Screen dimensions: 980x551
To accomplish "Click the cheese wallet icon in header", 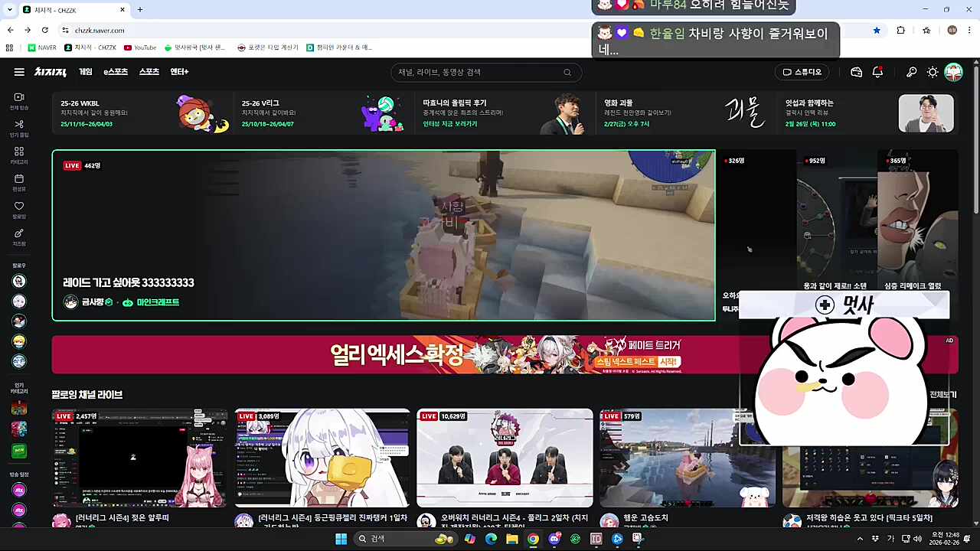I will [x=856, y=72].
